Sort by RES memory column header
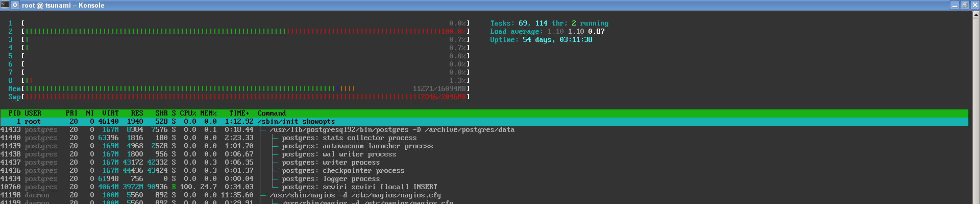Screen dimensions: 980x204 (137, 113)
